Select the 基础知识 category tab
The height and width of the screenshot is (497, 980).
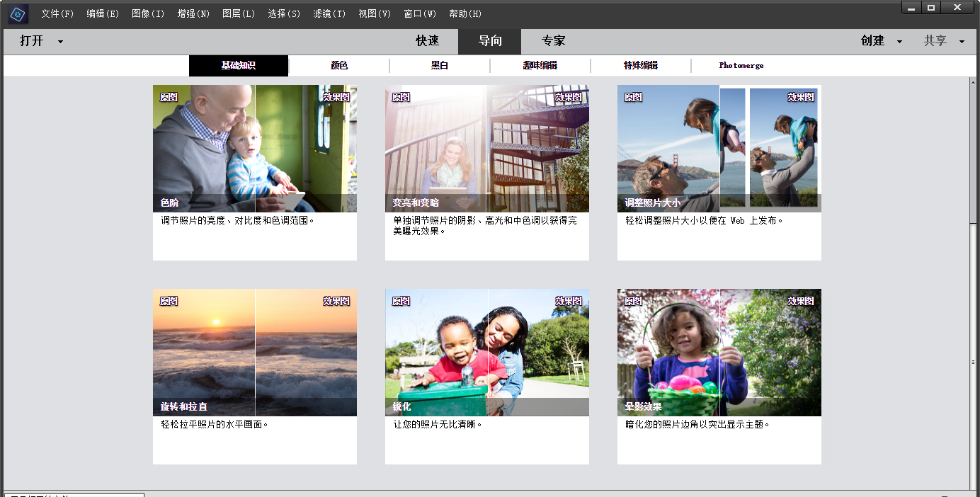click(239, 66)
